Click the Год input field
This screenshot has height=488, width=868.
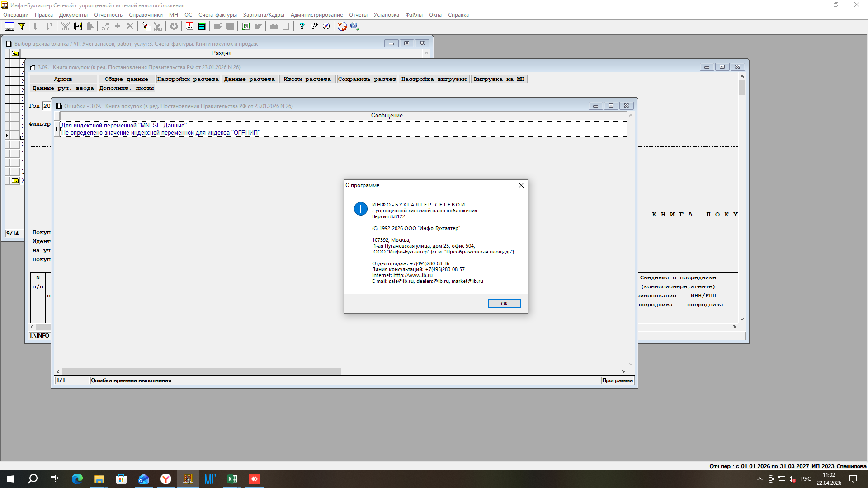(x=47, y=106)
